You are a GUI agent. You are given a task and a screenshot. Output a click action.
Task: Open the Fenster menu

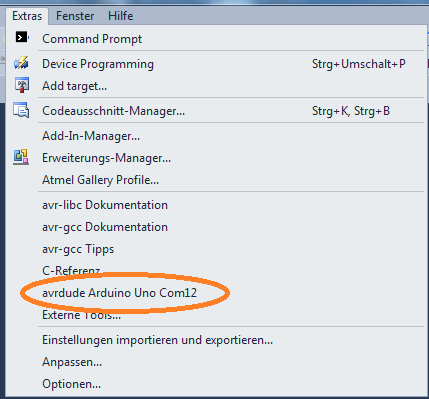click(75, 16)
